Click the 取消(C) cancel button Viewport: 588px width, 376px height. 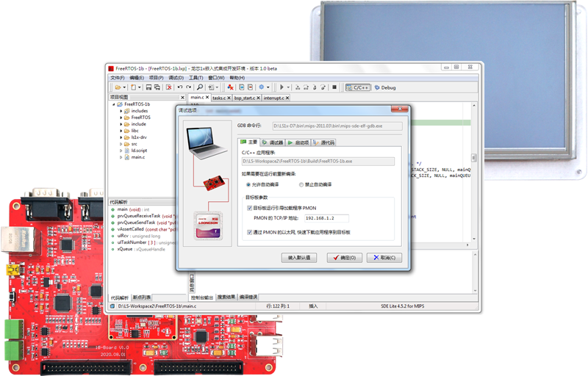[x=384, y=258]
